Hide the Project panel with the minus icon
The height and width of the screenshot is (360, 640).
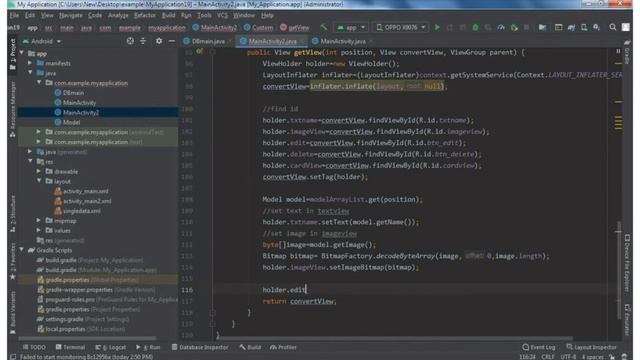tap(172, 41)
